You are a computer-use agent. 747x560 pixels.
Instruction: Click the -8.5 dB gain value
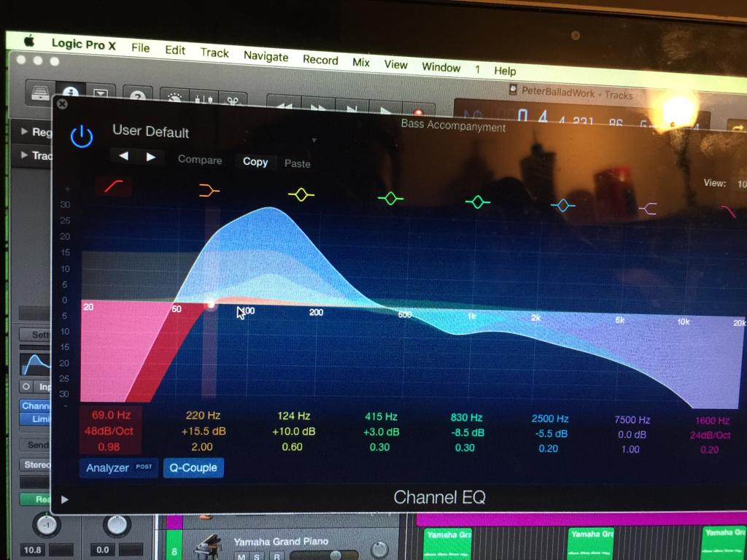pos(466,433)
